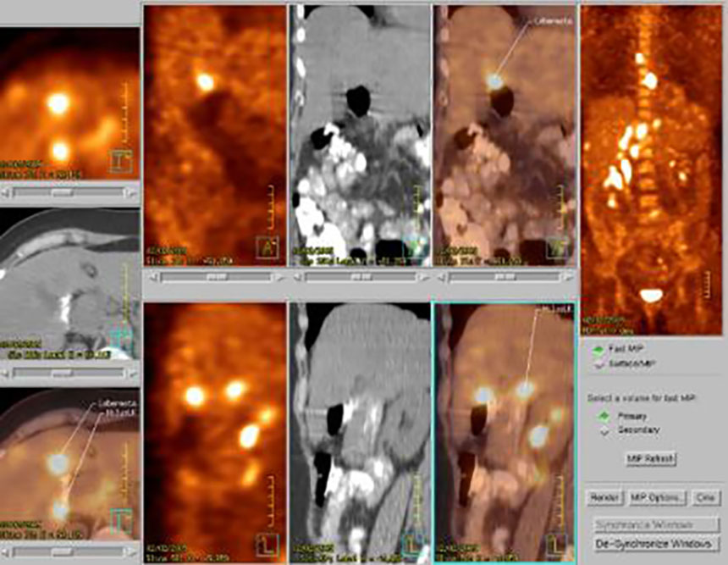Step coronal fused slice forward with right arrow
Image resolution: width=728 pixels, height=565 pixels.
(x=567, y=277)
